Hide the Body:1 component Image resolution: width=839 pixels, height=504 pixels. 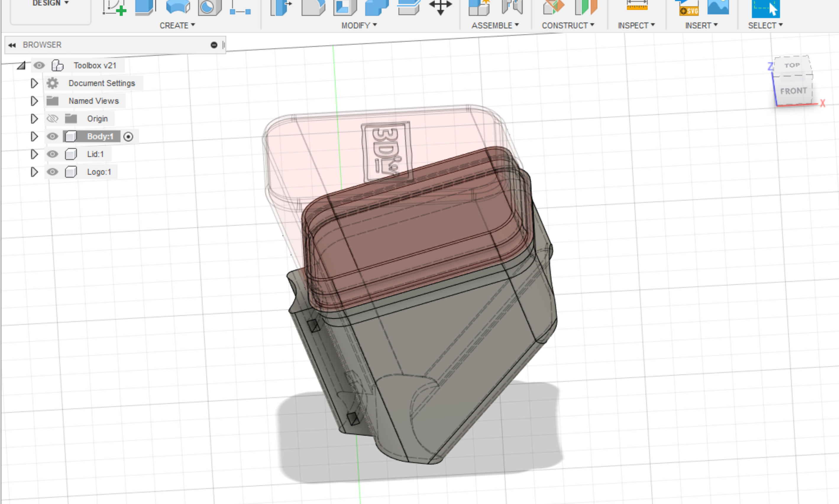click(52, 136)
